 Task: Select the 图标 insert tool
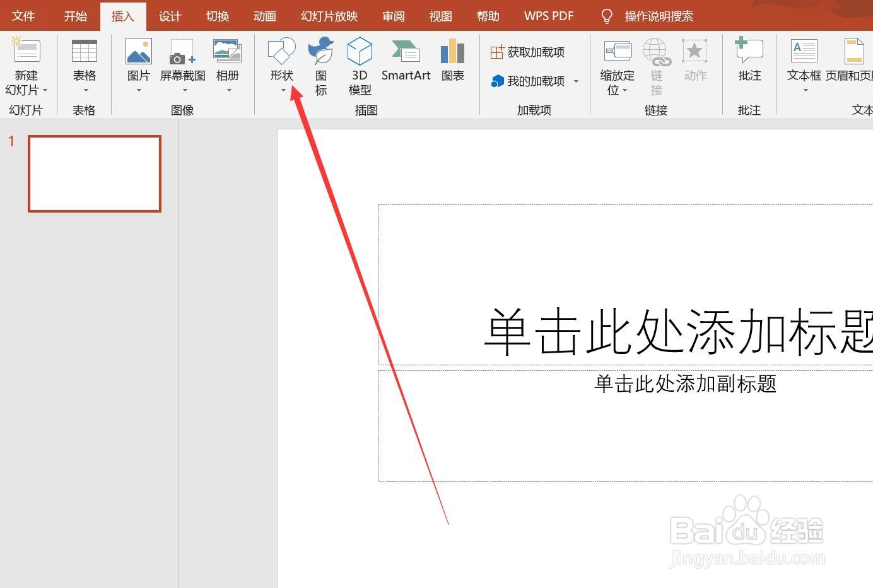(320, 66)
